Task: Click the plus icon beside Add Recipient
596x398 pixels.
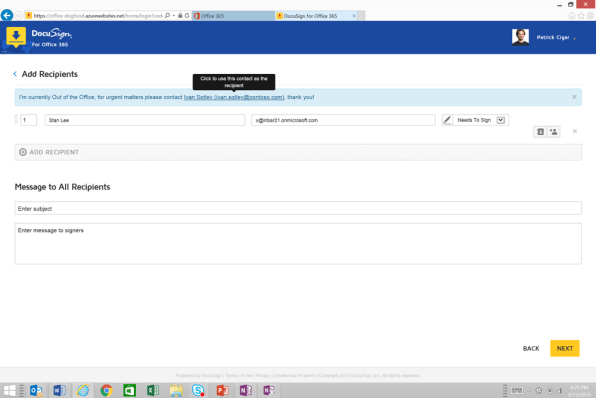Action: coord(23,152)
